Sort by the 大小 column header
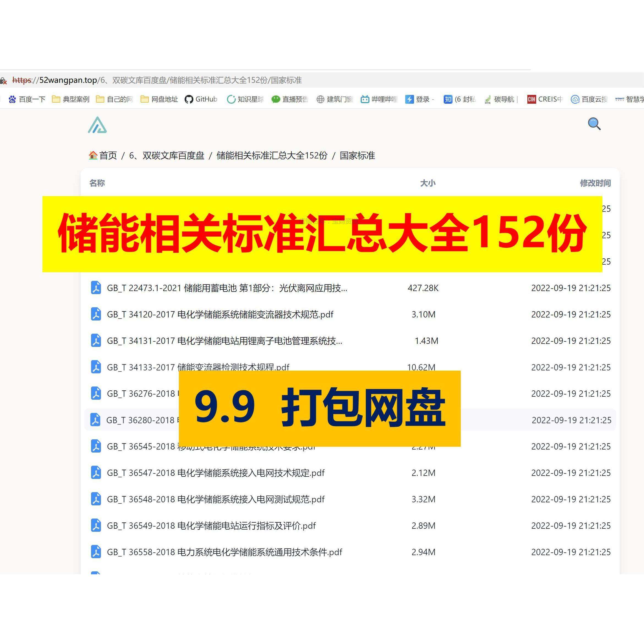 click(x=428, y=183)
